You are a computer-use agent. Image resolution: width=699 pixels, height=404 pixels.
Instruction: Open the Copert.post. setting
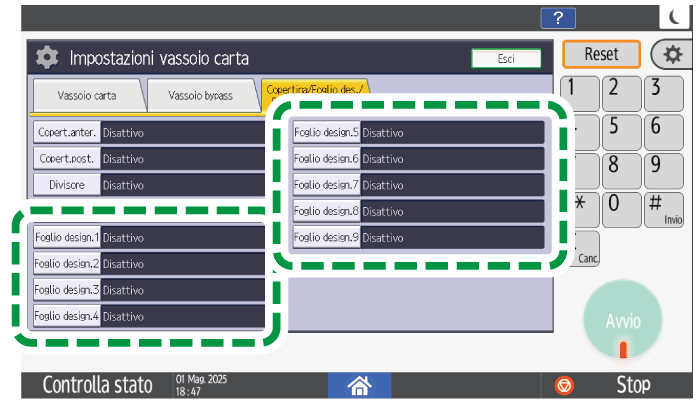point(67,159)
